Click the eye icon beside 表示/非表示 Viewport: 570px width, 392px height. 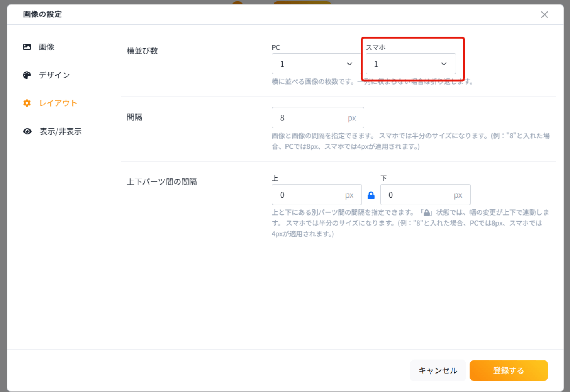[27, 131]
